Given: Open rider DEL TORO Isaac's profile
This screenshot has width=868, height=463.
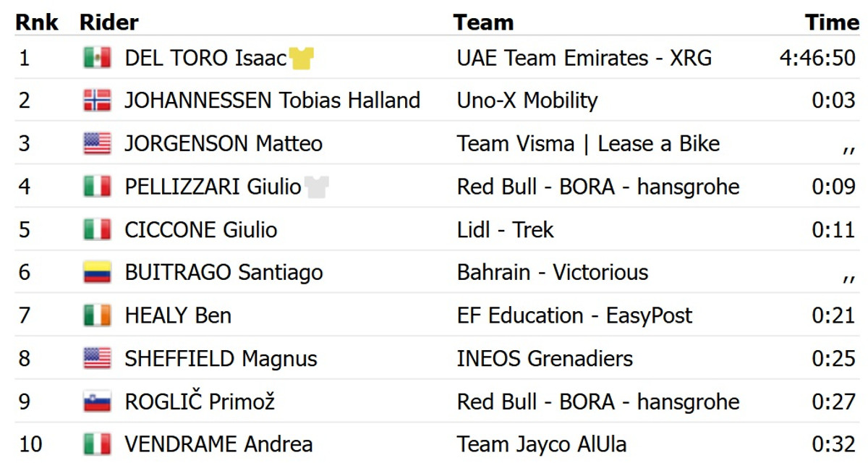Looking at the screenshot, I should pyautogui.click(x=205, y=58).
